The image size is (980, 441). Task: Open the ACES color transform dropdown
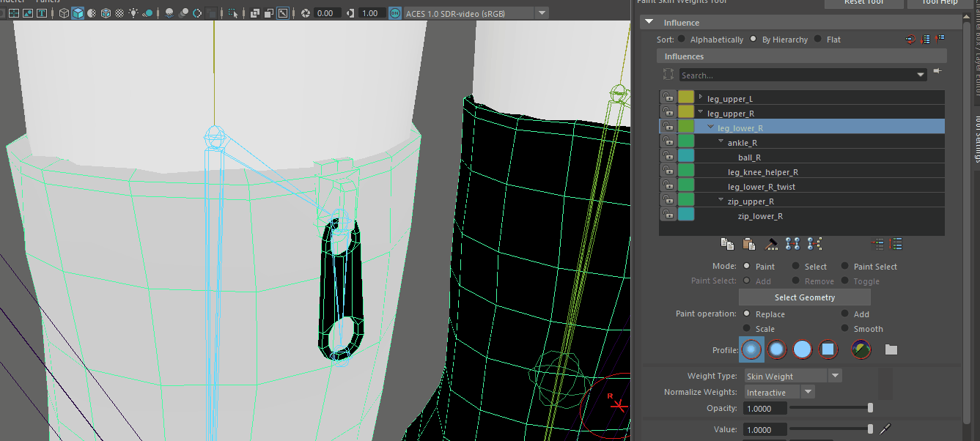pos(541,13)
